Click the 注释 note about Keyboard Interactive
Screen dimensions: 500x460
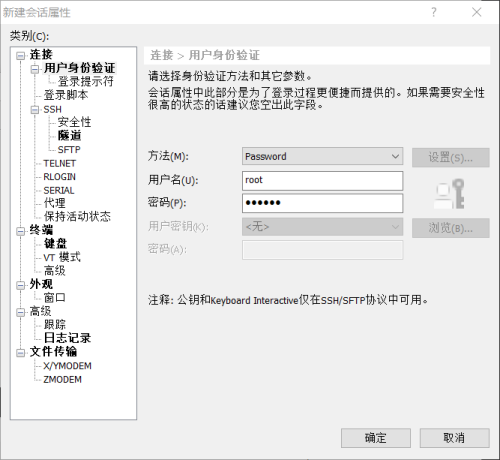[x=288, y=300]
